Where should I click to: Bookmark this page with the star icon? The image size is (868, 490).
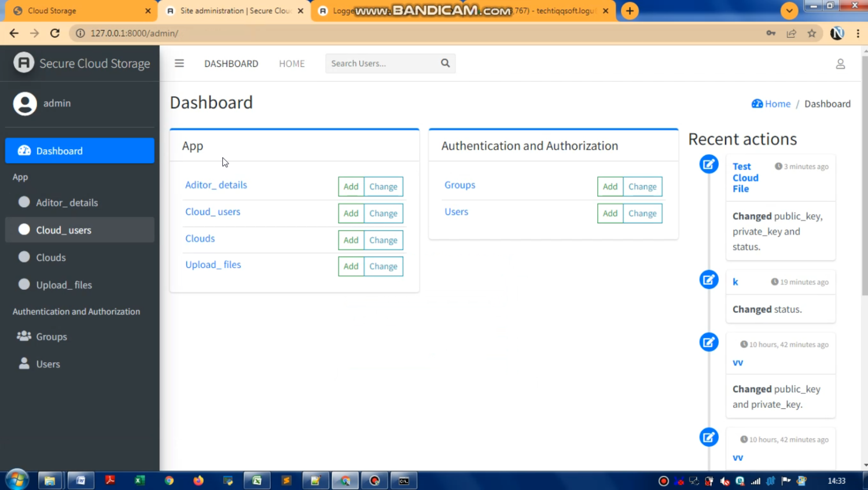[x=812, y=34]
